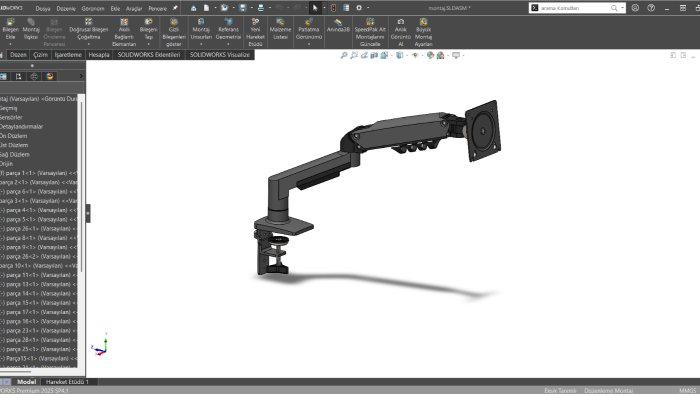
Task: Open dropdown under Doğrusal Bileşen Çoğaltma
Action: coord(88,44)
